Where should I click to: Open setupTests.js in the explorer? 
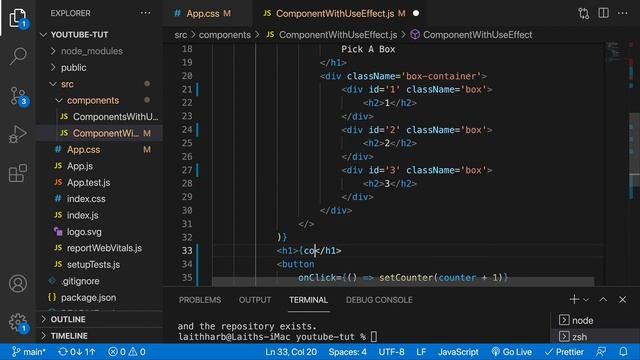coord(99,264)
